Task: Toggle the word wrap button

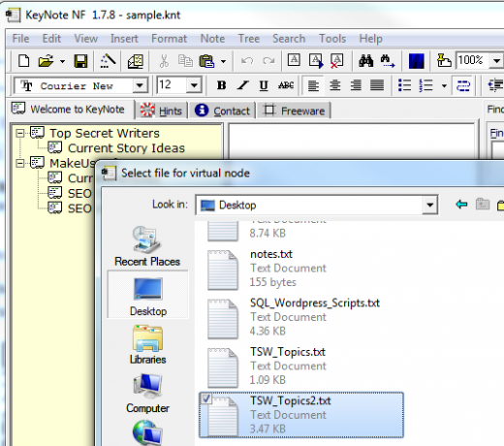Action: pos(463,85)
